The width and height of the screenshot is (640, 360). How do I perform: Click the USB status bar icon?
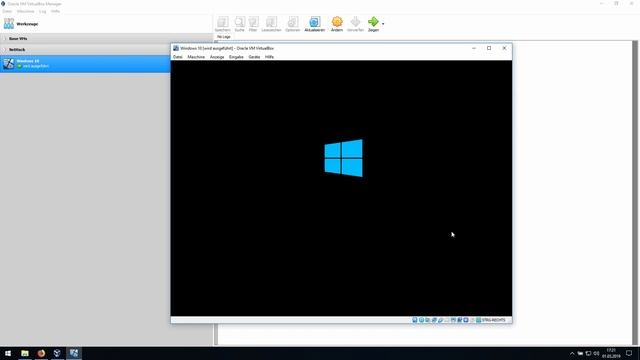(440, 320)
